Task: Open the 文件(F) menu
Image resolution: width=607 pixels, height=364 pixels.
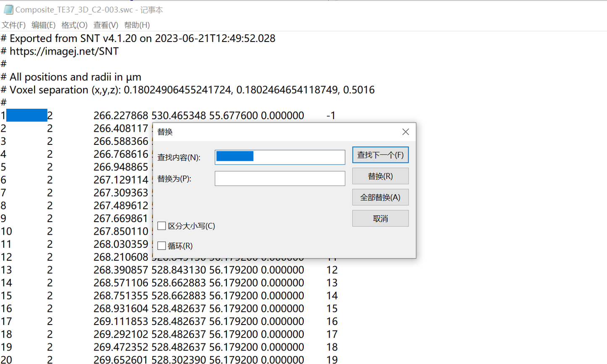Action: point(13,25)
